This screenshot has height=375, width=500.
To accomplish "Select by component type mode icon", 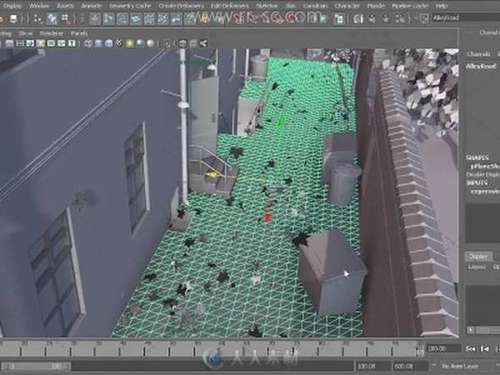I will (x=65, y=19).
